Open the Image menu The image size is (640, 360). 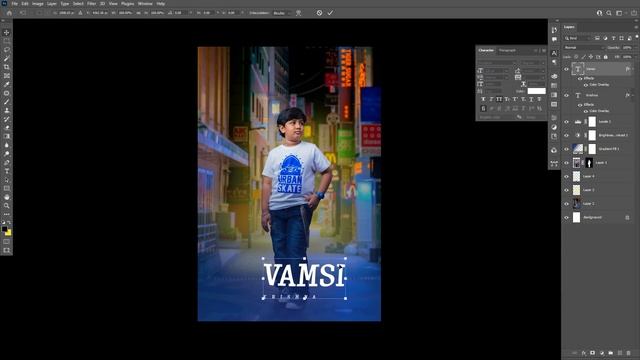(38, 4)
